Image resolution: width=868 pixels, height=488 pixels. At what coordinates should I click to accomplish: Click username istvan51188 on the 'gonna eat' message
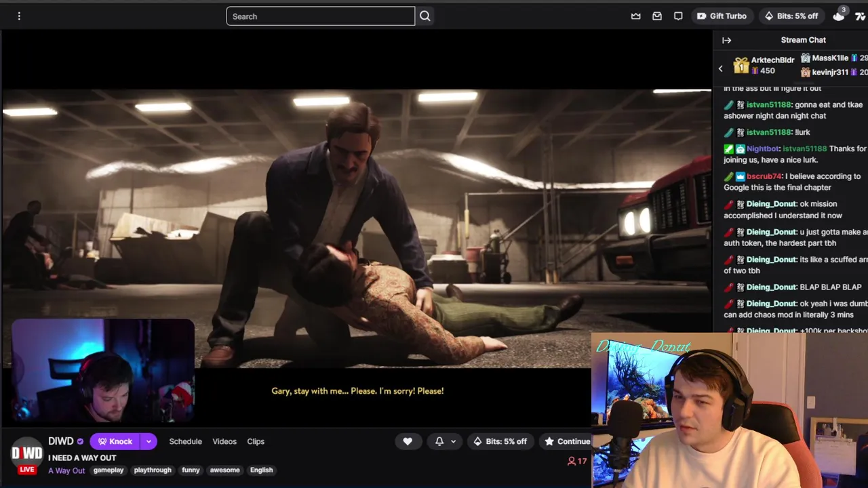(768, 105)
